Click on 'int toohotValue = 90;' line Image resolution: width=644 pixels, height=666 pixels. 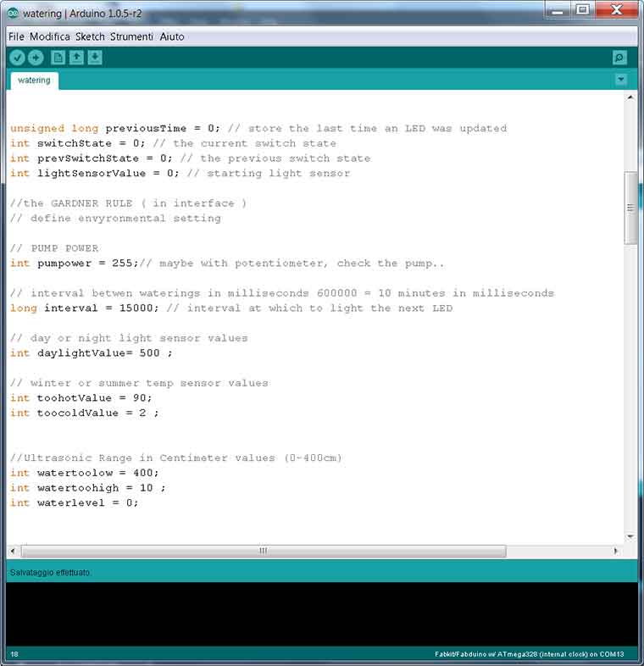click(x=81, y=398)
